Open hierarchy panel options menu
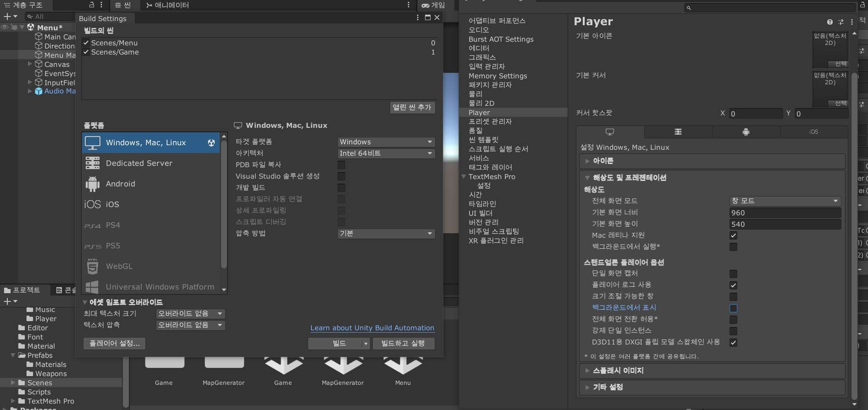The image size is (868, 410). point(101,5)
